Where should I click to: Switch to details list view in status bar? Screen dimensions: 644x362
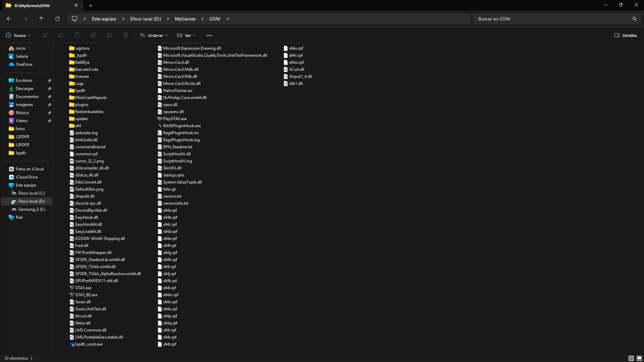(631, 358)
